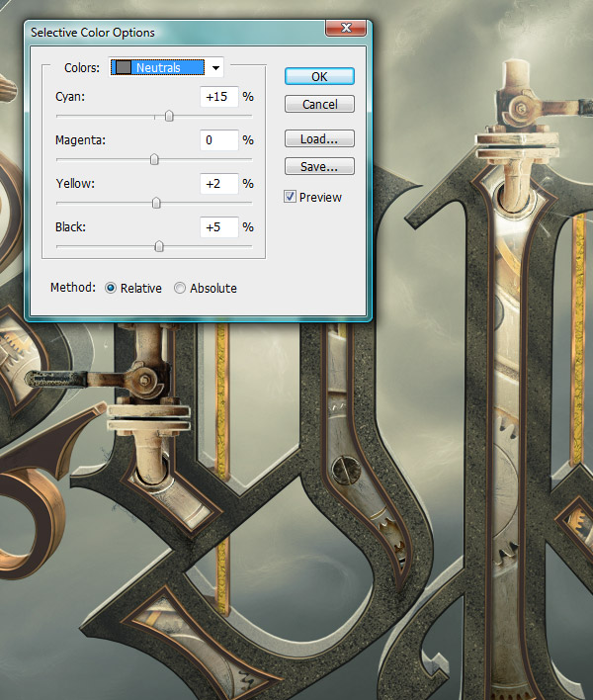Click OK in Selective Color Options
593x700 pixels.
click(319, 76)
